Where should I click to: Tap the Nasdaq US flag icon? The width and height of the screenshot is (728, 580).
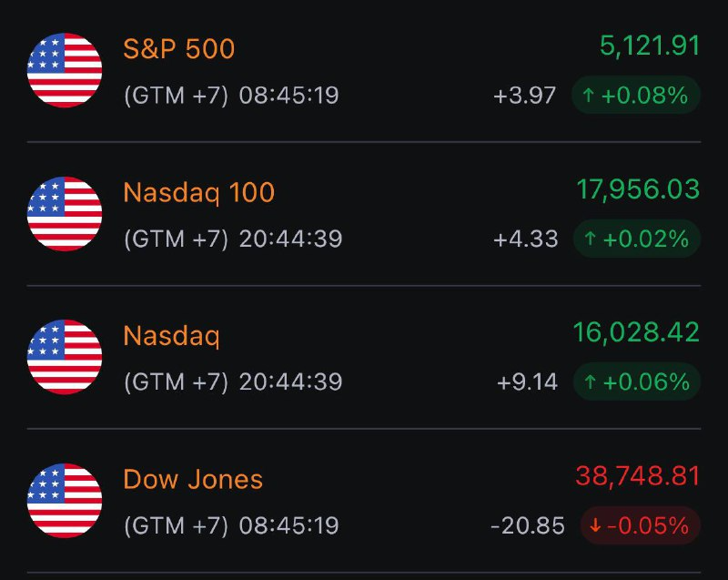[x=65, y=357]
